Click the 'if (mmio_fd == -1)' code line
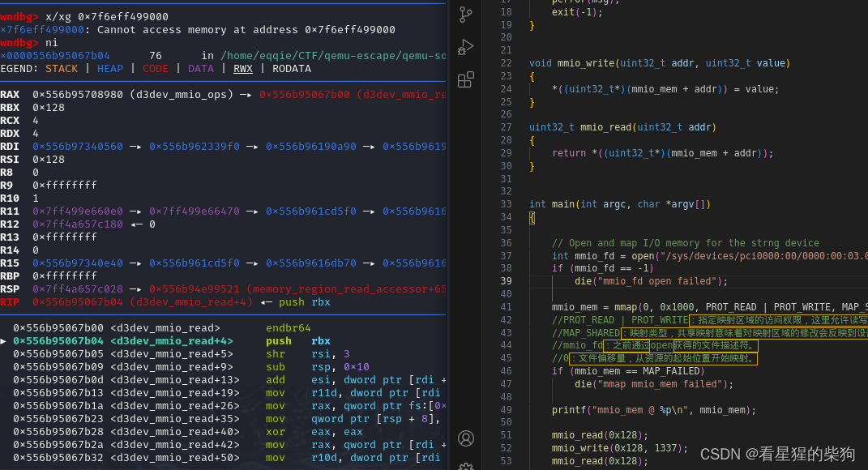868x470 pixels. click(x=603, y=268)
